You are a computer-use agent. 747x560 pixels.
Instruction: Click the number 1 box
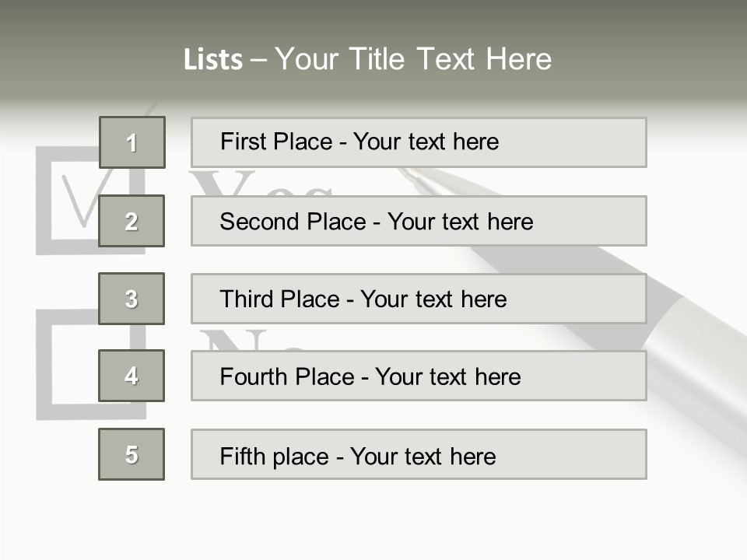coord(132,142)
